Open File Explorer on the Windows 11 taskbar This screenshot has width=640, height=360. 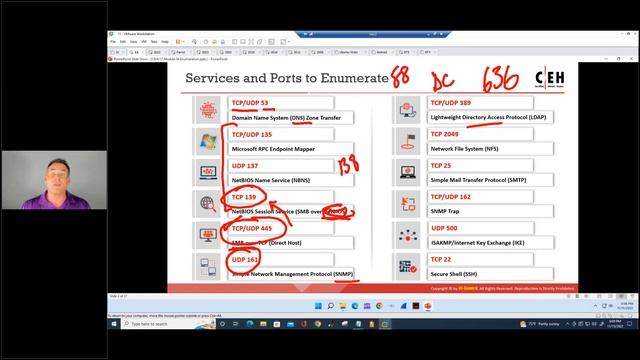(x=342, y=306)
